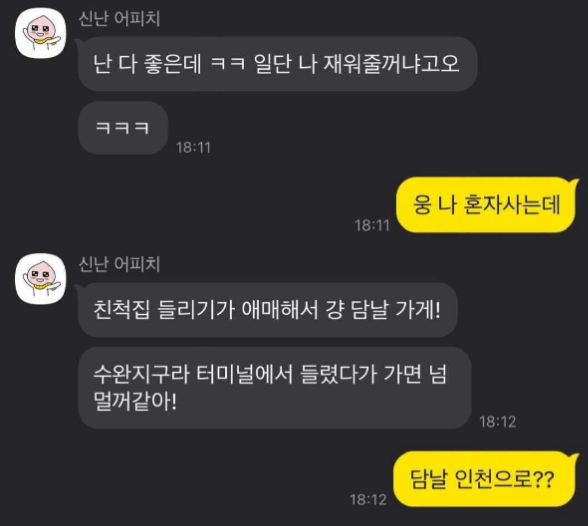
Task: Click 18:11 timestamp beside 웅 나 혼자사는데
Action: (372, 225)
